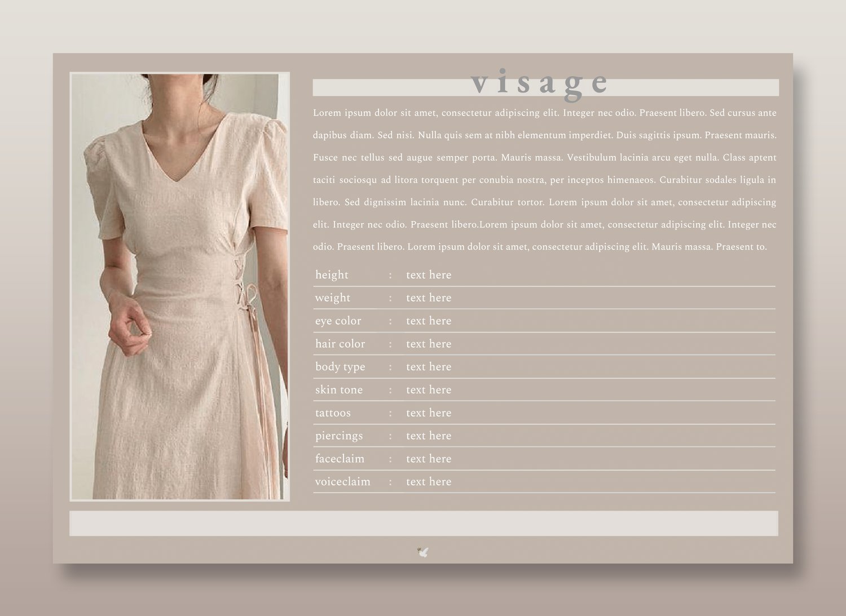Viewport: 846px width, 616px height.
Task: Select the dress photo thumbnail
Action: click(180, 286)
